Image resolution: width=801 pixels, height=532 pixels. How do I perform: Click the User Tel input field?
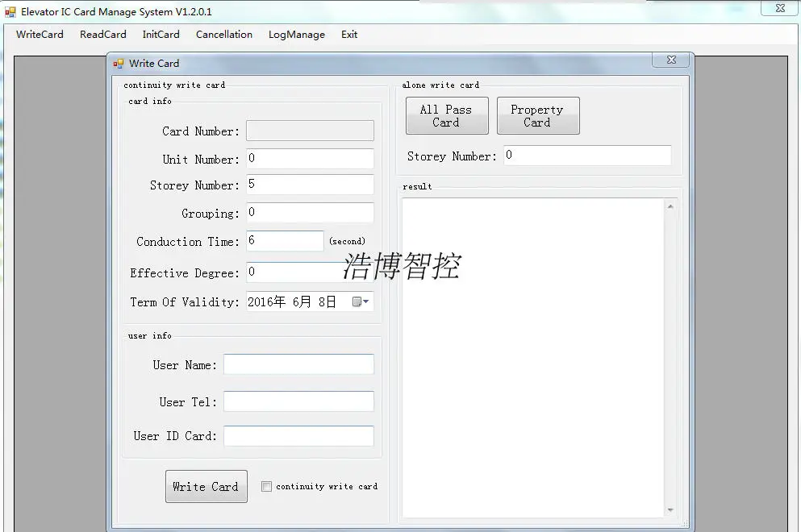298,401
